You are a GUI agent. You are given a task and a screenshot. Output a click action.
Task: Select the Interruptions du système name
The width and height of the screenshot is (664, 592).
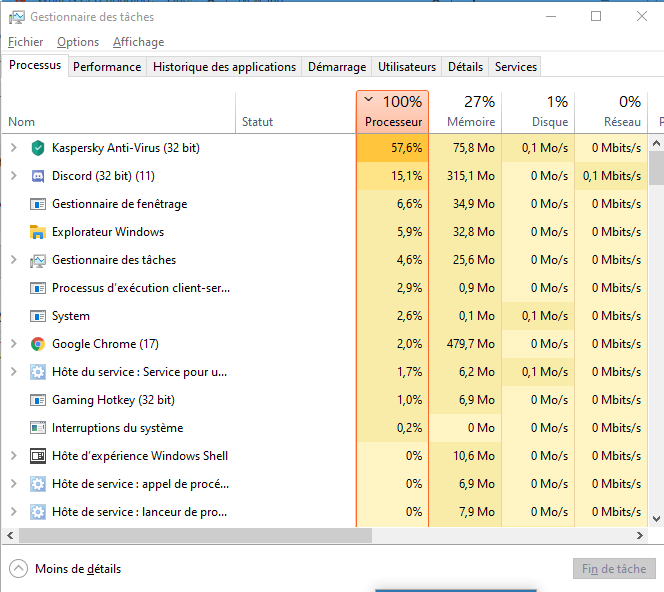(x=117, y=428)
